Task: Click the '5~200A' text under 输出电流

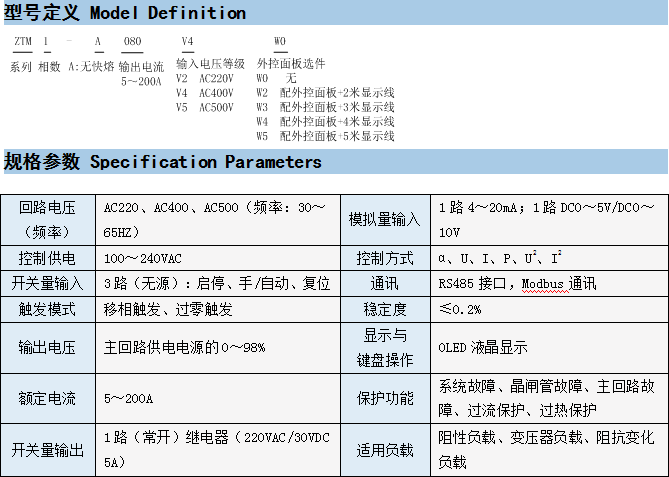Action: pyautogui.click(x=141, y=81)
